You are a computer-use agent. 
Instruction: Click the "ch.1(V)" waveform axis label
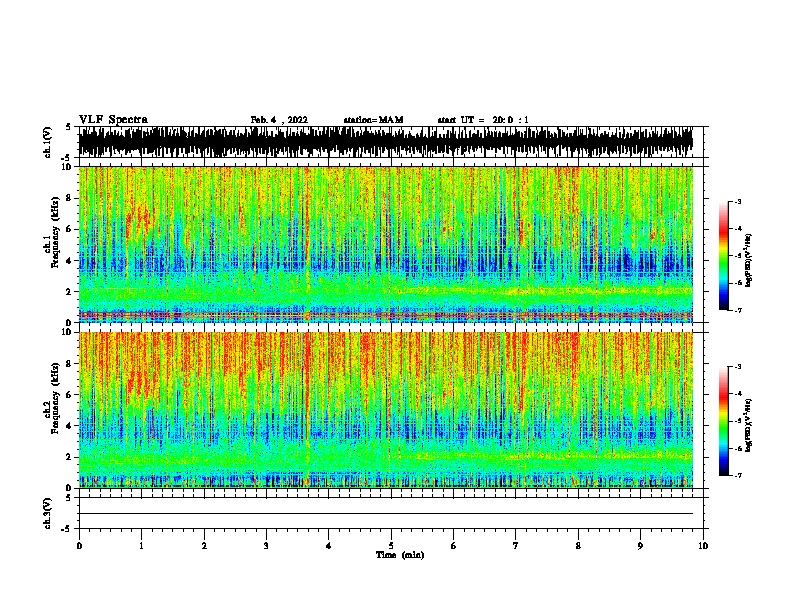[48, 142]
